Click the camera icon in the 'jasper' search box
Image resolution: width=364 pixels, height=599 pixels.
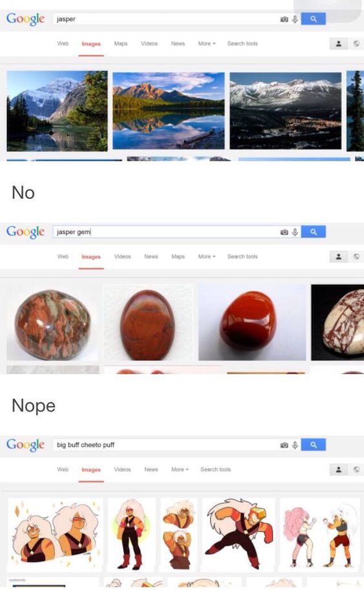(284, 19)
